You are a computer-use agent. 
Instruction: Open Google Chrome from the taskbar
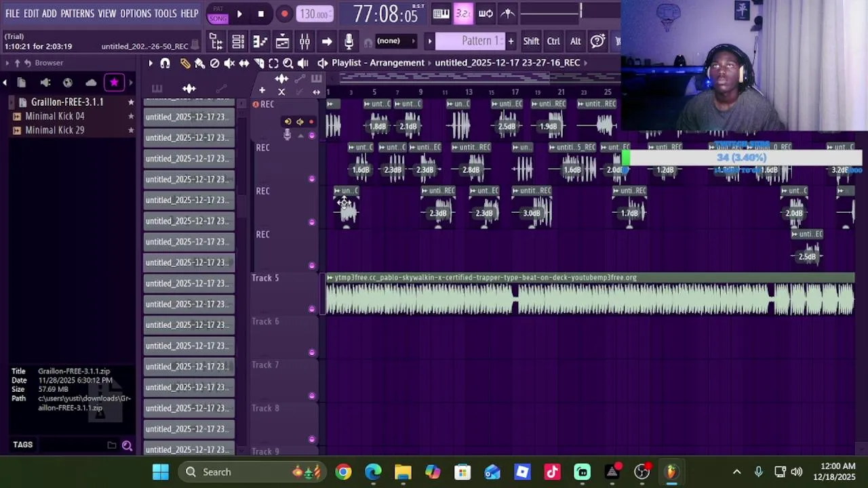pyautogui.click(x=344, y=472)
